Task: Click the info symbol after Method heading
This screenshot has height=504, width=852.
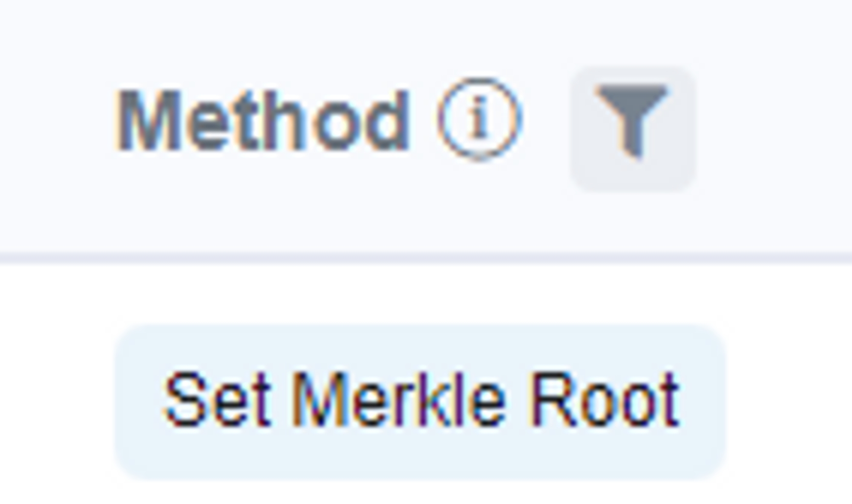Action: pyautogui.click(x=479, y=119)
